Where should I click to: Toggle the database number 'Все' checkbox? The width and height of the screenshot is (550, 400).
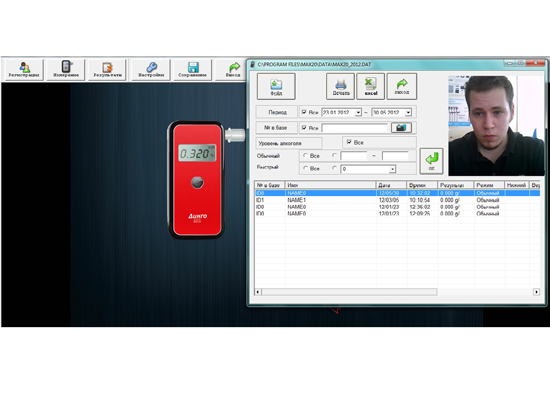[304, 127]
